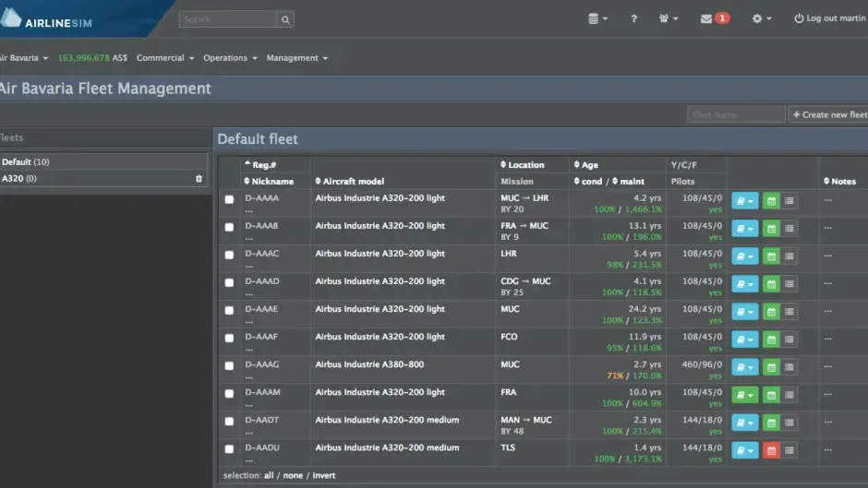Expand blue action dropdown for D-AAAE

click(744, 312)
